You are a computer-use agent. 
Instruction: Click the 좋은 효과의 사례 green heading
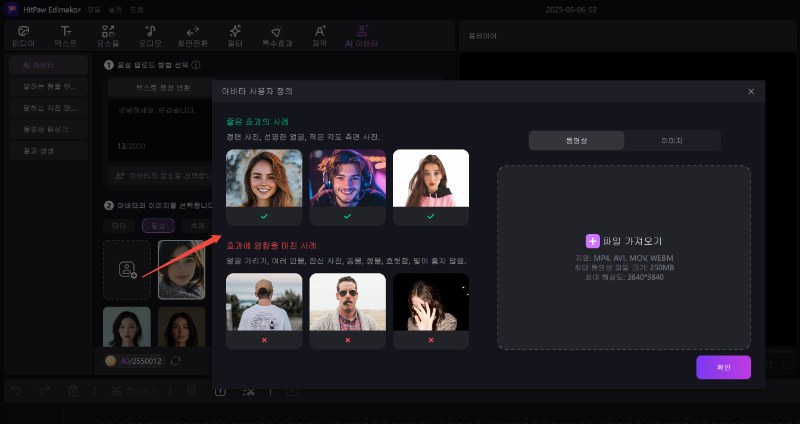coord(258,121)
